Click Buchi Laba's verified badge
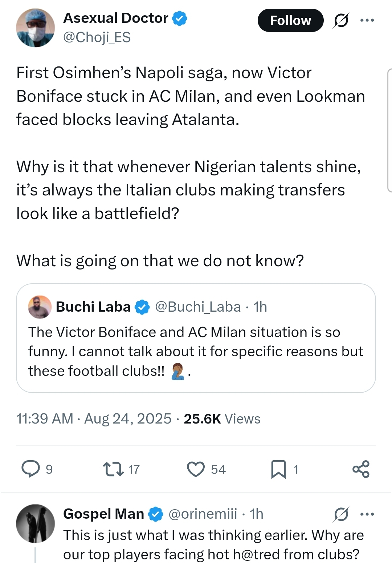Viewport: 392px width, 563px height. [142, 307]
